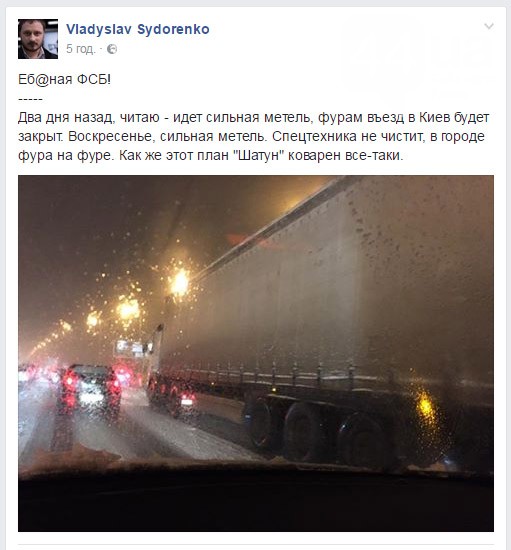The width and height of the screenshot is (511, 550).
Task: Click the word "Киев" in post text
Action: click(x=433, y=117)
